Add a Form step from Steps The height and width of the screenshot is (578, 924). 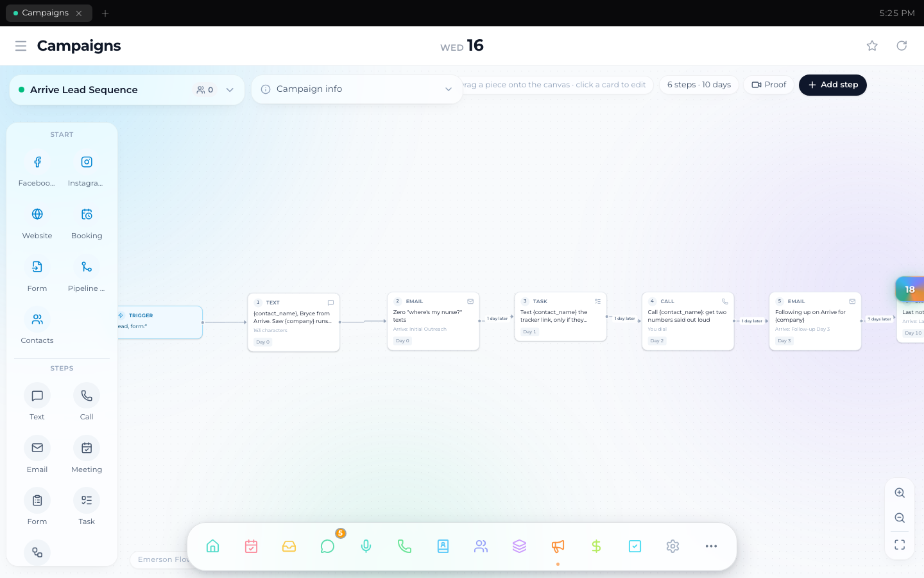37,500
